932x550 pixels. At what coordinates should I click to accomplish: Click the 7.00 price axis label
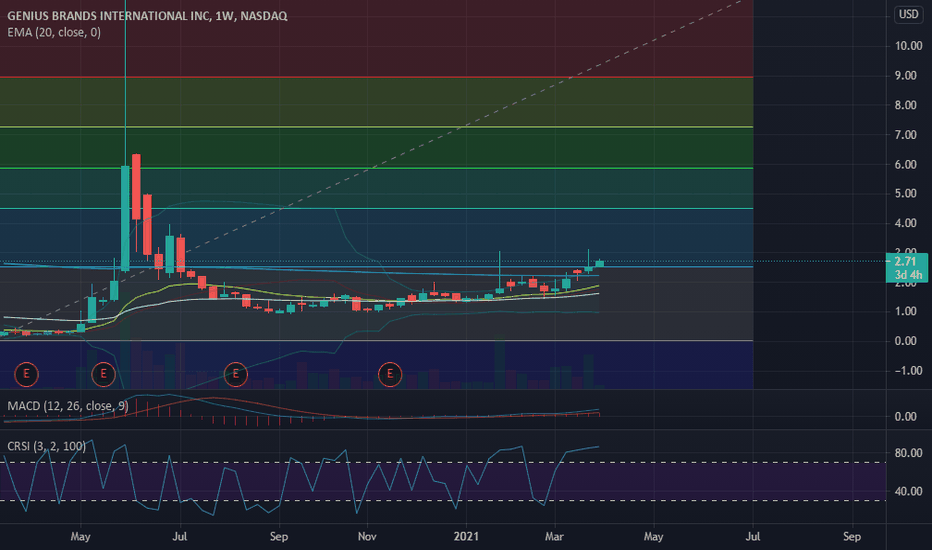[906, 135]
